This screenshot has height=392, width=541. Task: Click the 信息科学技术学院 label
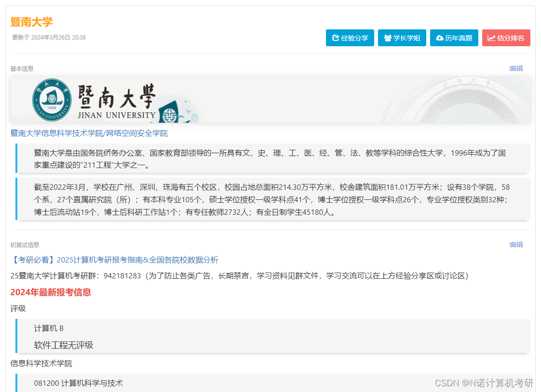tap(41, 364)
